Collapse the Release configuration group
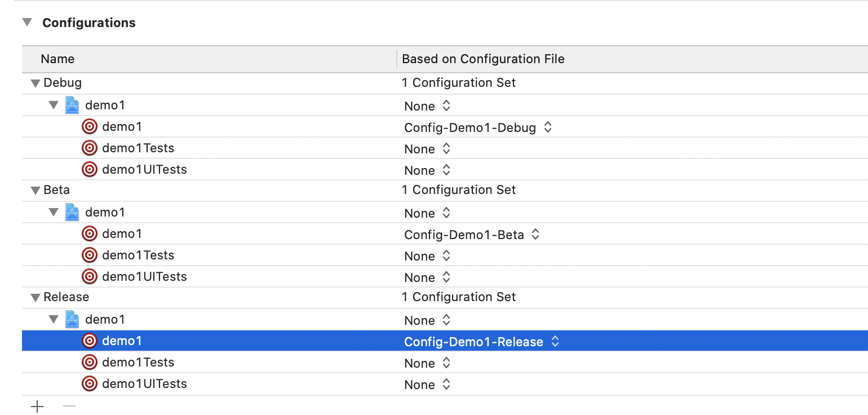 click(36, 298)
